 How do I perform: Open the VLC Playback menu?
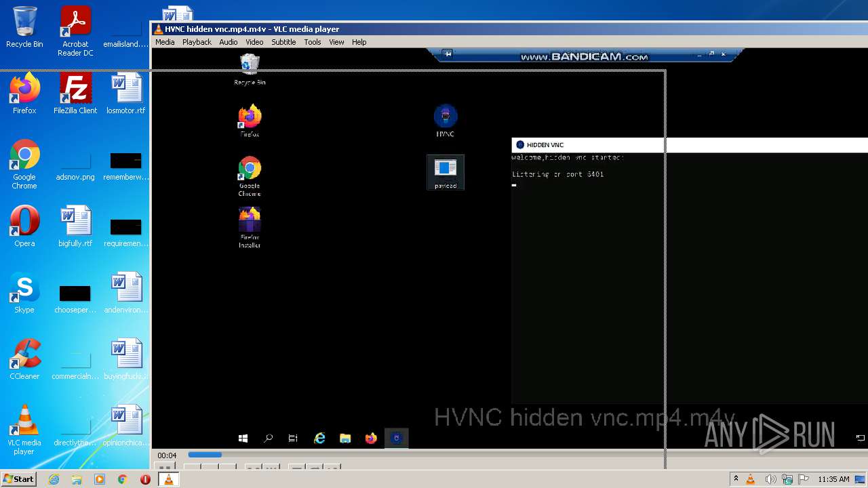(x=197, y=42)
